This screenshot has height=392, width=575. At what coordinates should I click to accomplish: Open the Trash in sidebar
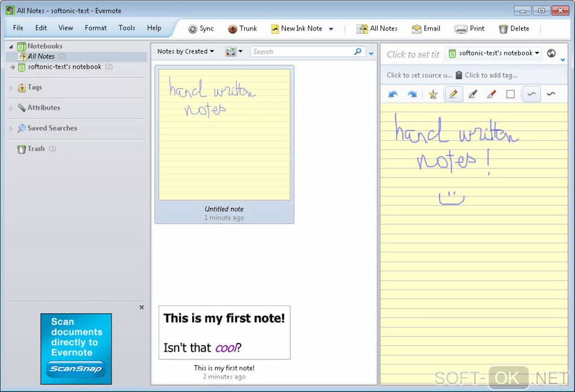coord(36,149)
